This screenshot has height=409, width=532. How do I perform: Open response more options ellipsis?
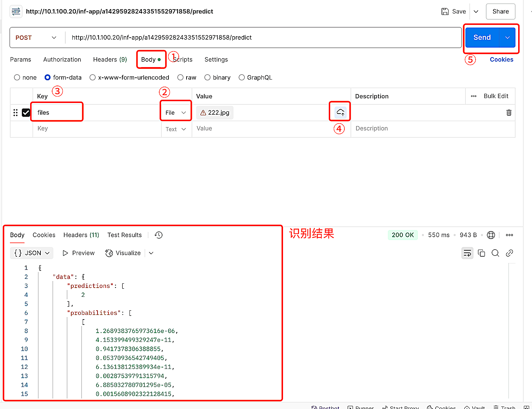coord(509,235)
